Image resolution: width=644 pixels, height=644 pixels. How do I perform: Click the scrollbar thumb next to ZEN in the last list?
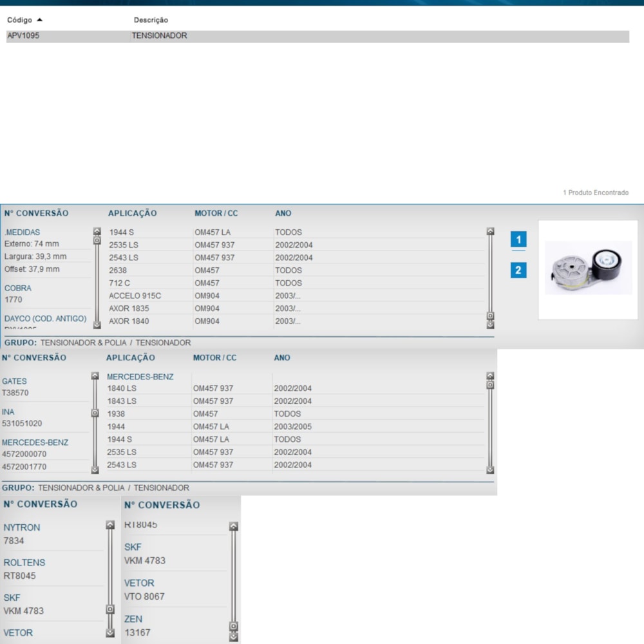click(233, 627)
